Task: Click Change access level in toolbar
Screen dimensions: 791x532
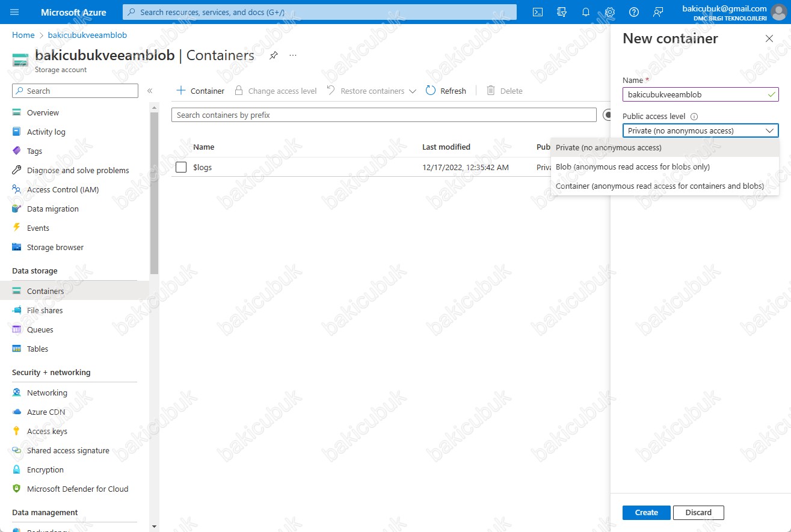Action: (x=275, y=91)
